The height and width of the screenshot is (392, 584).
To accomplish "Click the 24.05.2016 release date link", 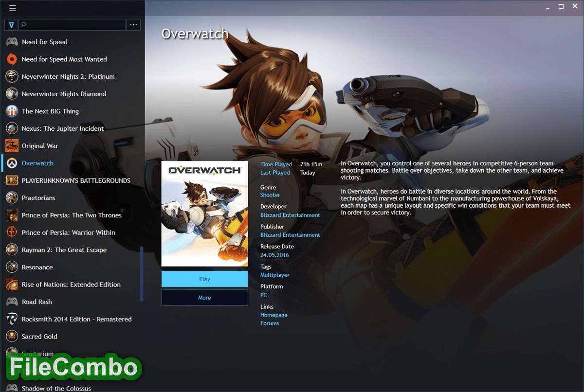I will 274,255.
